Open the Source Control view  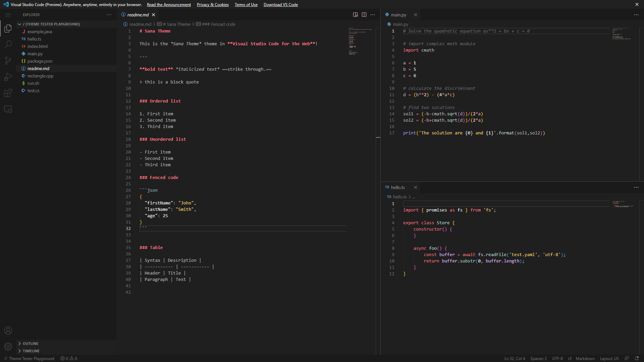point(8,61)
